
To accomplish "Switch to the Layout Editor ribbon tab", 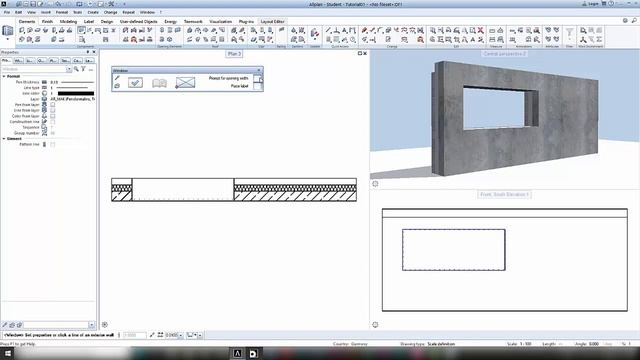I will coord(272,21).
